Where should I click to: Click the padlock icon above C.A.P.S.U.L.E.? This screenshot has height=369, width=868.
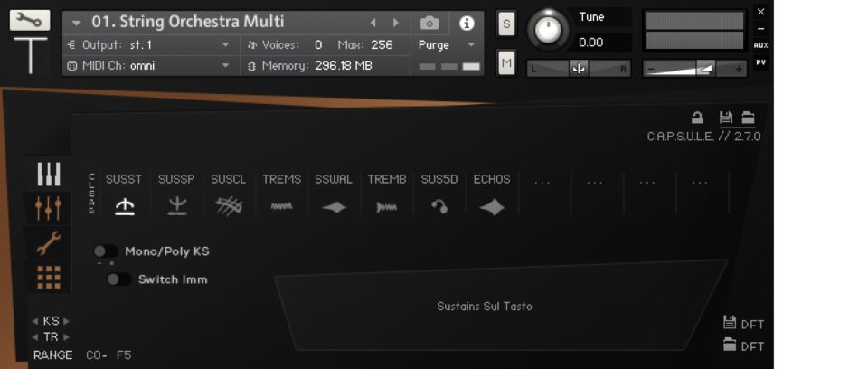point(697,118)
